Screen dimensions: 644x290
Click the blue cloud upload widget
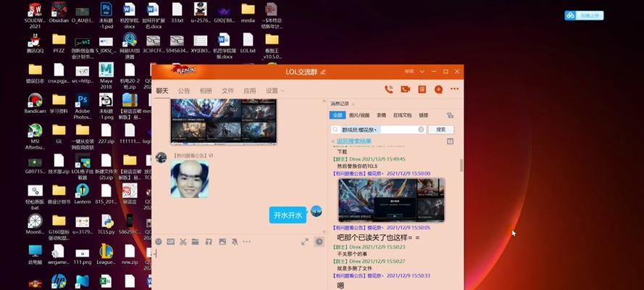coord(584,16)
